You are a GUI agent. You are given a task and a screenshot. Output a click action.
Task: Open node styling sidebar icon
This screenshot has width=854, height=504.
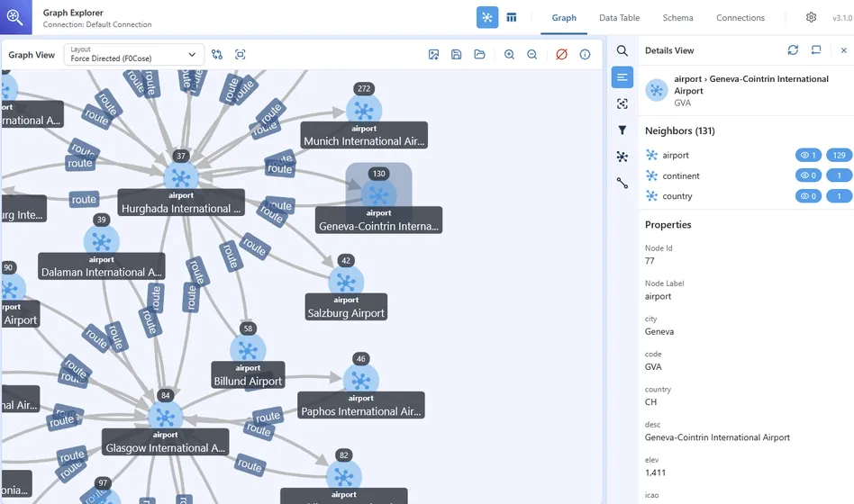(622, 157)
